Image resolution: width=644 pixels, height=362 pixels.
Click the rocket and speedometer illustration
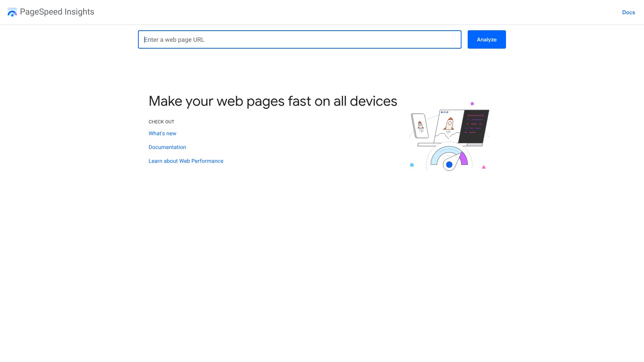click(x=449, y=136)
